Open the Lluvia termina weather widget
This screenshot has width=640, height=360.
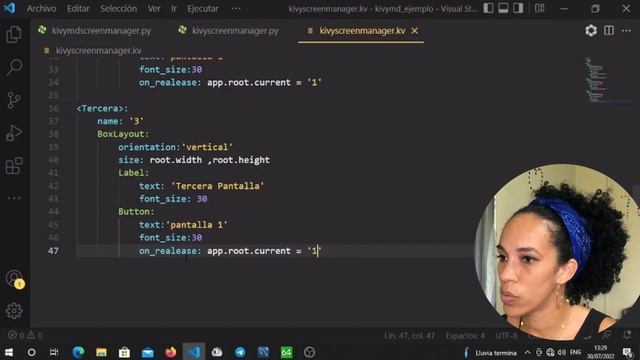(491, 352)
